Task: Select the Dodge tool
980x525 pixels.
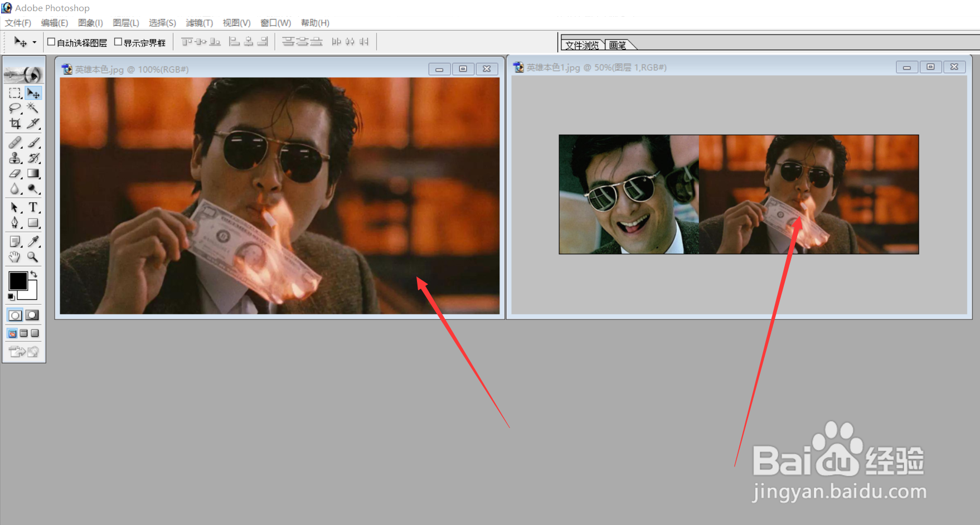Action: [x=33, y=189]
